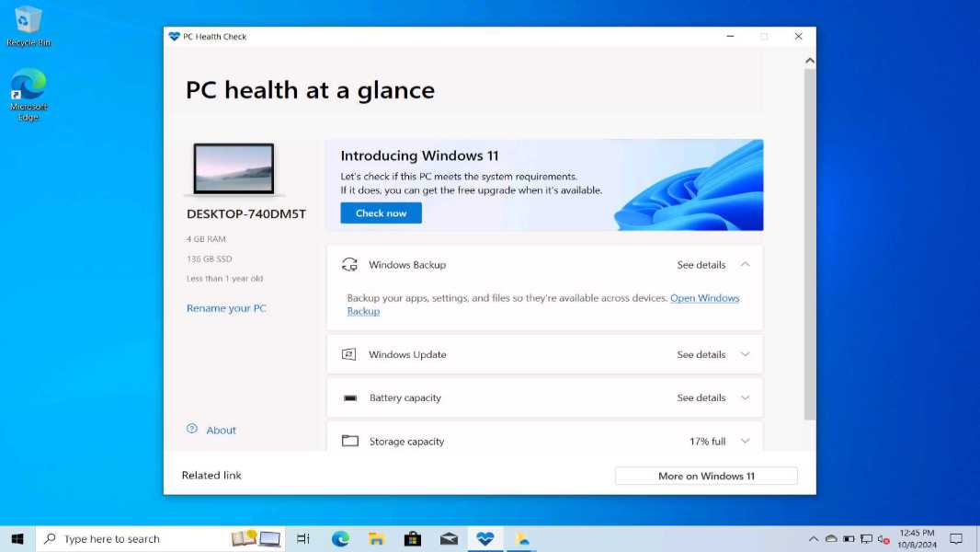The height and width of the screenshot is (552, 980).
Task: Open Task View on the taskbar
Action: tap(303, 539)
